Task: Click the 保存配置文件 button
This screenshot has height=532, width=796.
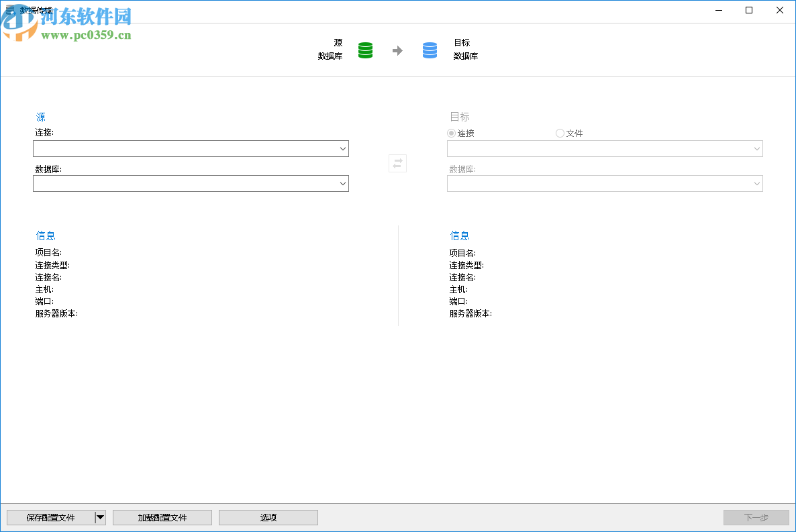Action: pos(50,517)
